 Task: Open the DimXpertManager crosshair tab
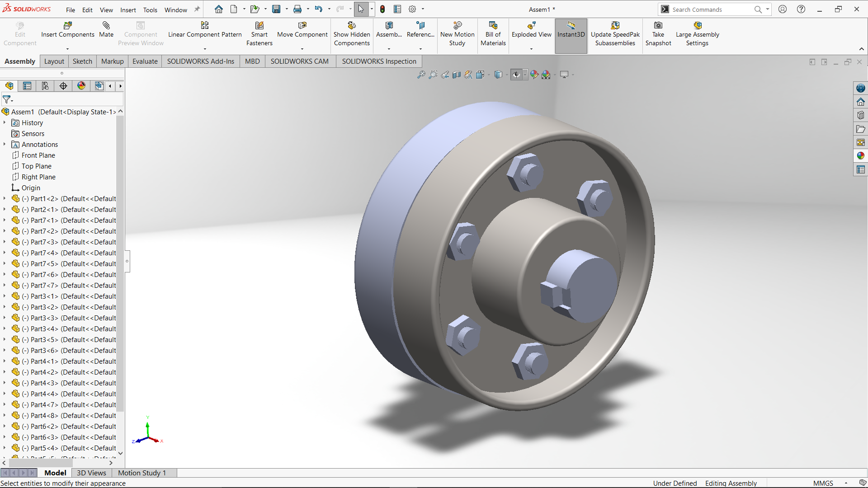(x=63, y=86)
